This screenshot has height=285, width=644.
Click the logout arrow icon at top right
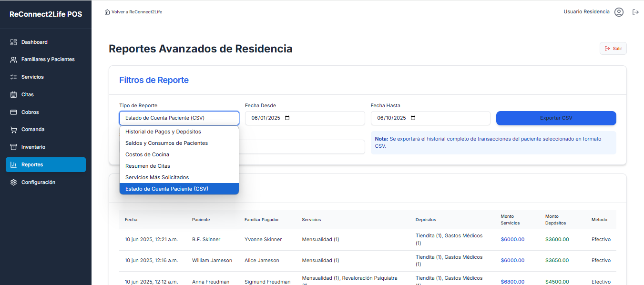pyautogui.click(x=635, y=12)
